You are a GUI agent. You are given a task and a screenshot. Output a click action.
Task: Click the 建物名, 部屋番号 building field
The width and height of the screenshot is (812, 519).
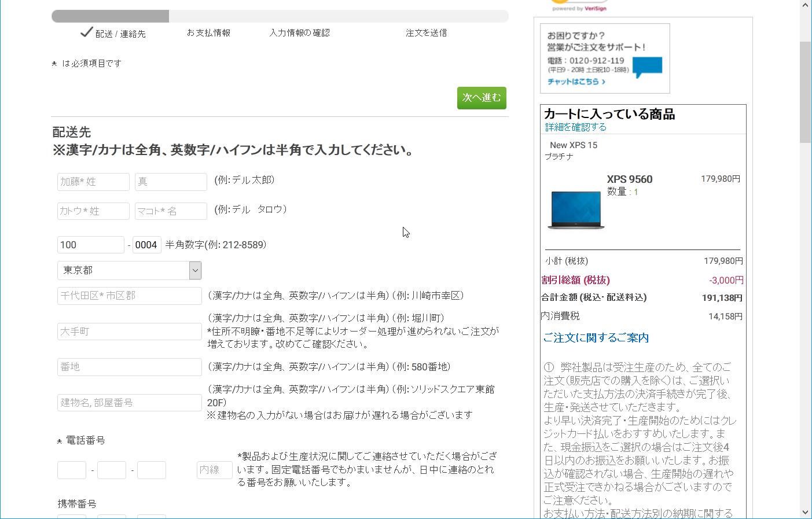(x=129, y=403)
